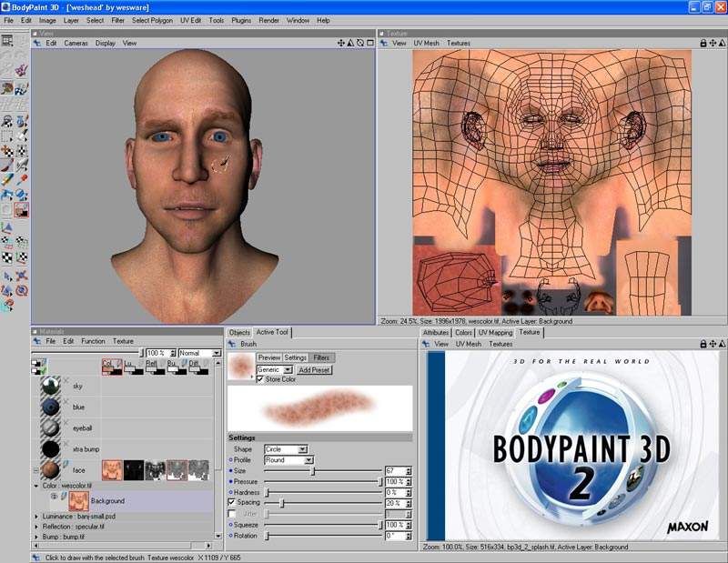Open the Shape dropdown showing Circle
Screen dimensions: 728x563
[x=286, y=449]
